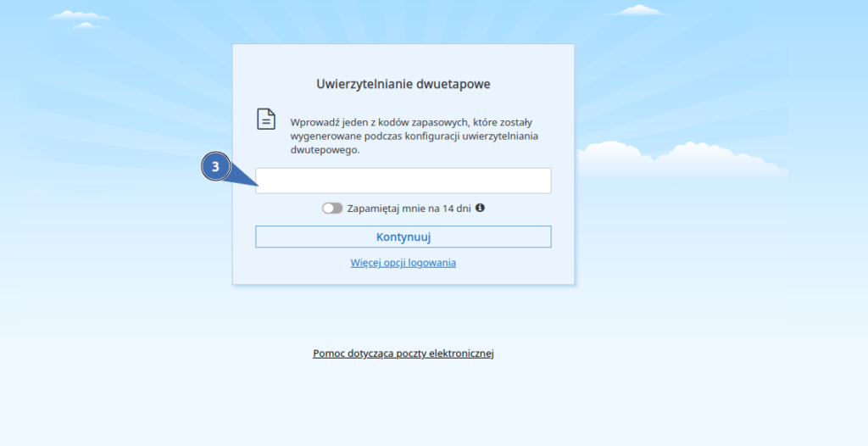Click the empty area above the dialog heading
This screenshot has height=446, width=868.
point(403,59)
